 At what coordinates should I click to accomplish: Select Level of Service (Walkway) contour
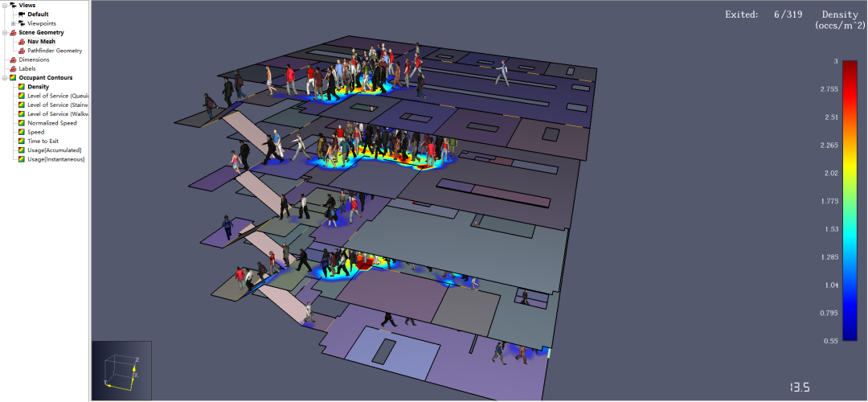tap(58, 114)
